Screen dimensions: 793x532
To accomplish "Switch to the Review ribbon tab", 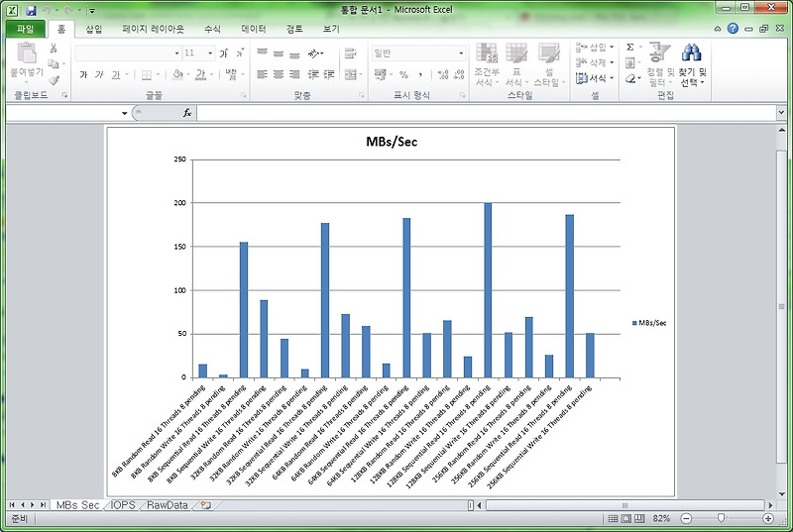I will [294, 29].
